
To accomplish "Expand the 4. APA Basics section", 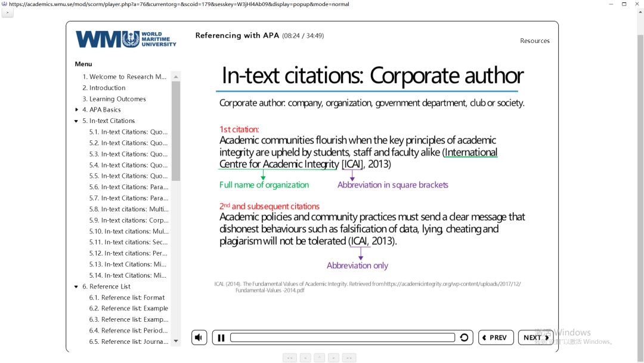I will [76, 110].
